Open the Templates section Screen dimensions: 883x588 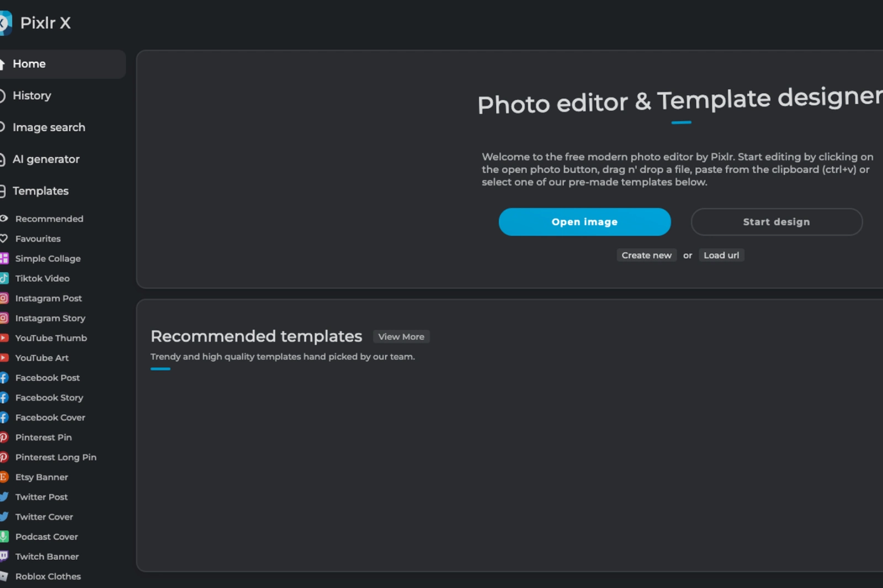[41, 191]
